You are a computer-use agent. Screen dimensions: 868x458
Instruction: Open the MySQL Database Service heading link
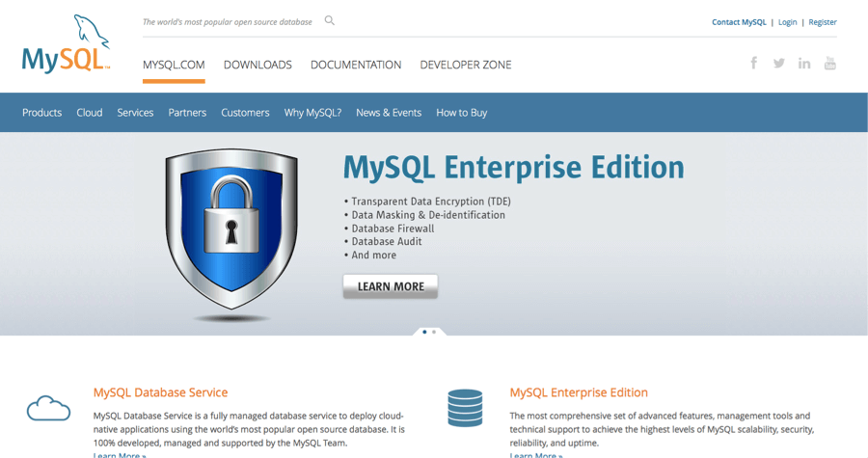pyautogui.click(x=160, y=392)
